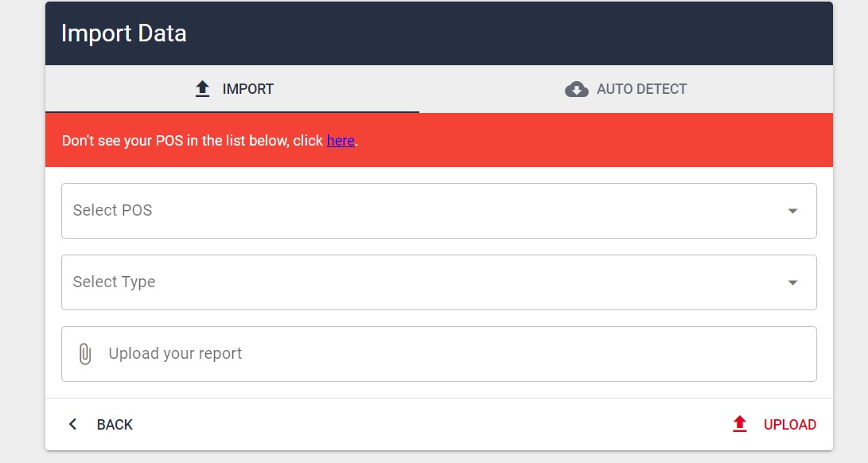Switch to the IMPORT tab
Screen dimensions: 868x463
232,89
